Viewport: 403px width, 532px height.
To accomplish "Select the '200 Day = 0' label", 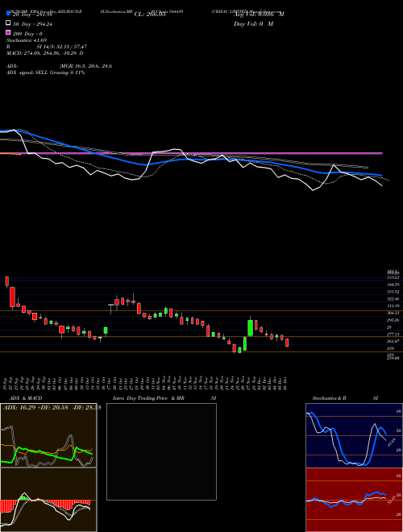I will (x=27, y=34).
